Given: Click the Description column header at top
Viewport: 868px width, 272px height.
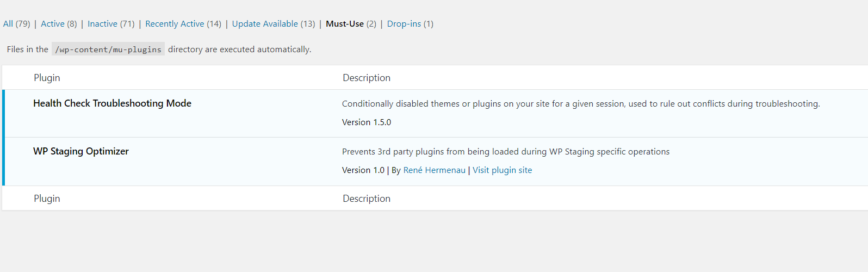Looking at the screenshot, I should coord(367,78).
